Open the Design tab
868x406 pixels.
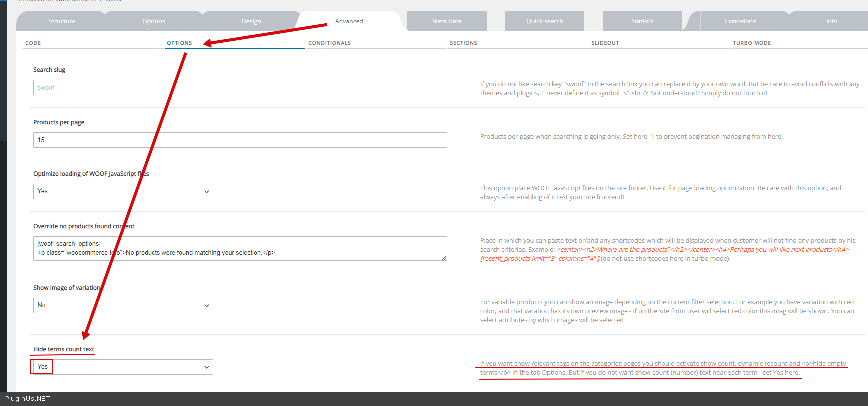(x=251, y=21)
